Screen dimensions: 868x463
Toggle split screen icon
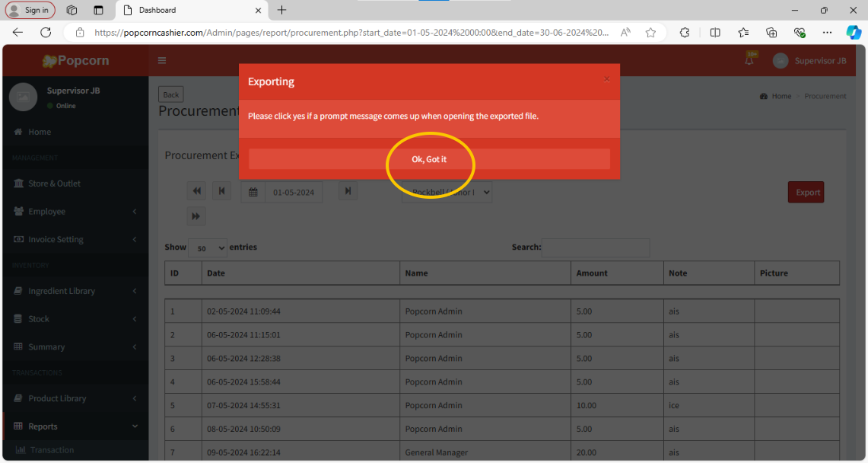coord(715,33)
